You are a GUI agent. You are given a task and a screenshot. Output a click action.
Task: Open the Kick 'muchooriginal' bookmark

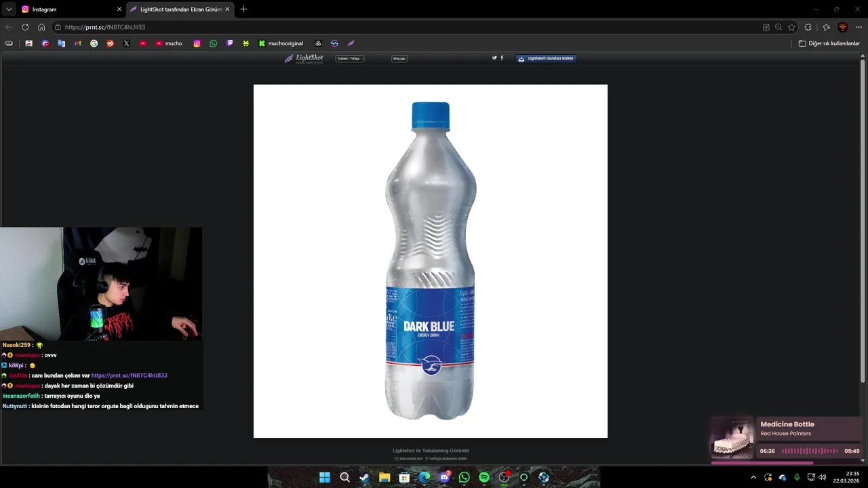pos(281,43)
